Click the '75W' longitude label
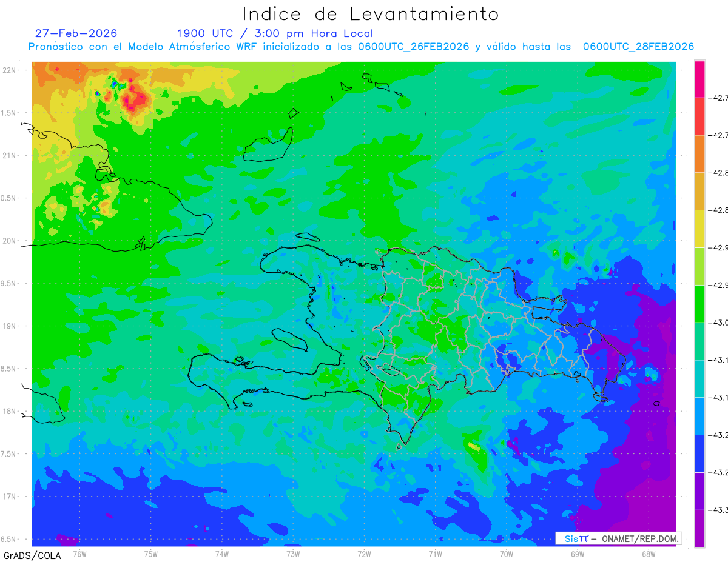728x562 pixels. pyautogui.click(x=151, y=554)
